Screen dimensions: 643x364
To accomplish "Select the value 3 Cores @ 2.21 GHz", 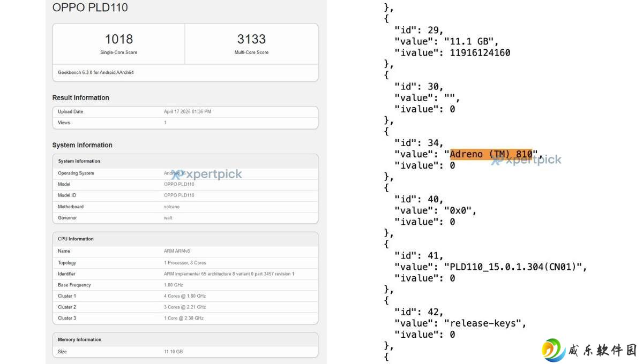I will pos(185,307).
